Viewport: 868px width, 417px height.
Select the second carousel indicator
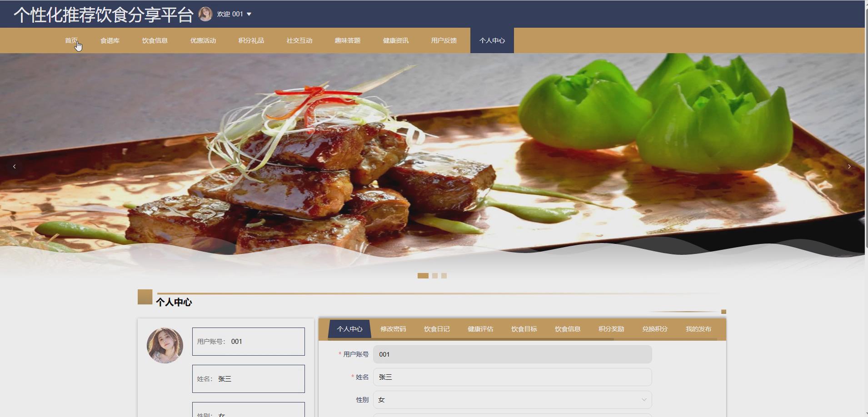click(435, 276)
